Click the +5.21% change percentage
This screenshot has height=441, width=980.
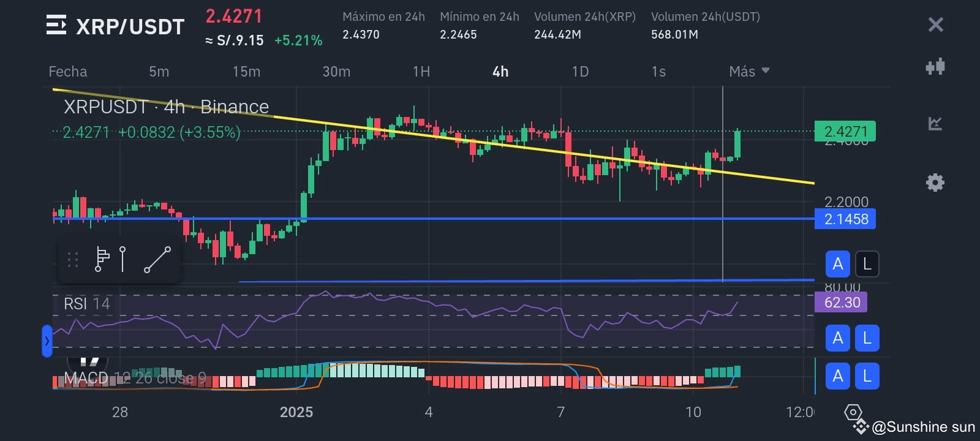point(298,40)
